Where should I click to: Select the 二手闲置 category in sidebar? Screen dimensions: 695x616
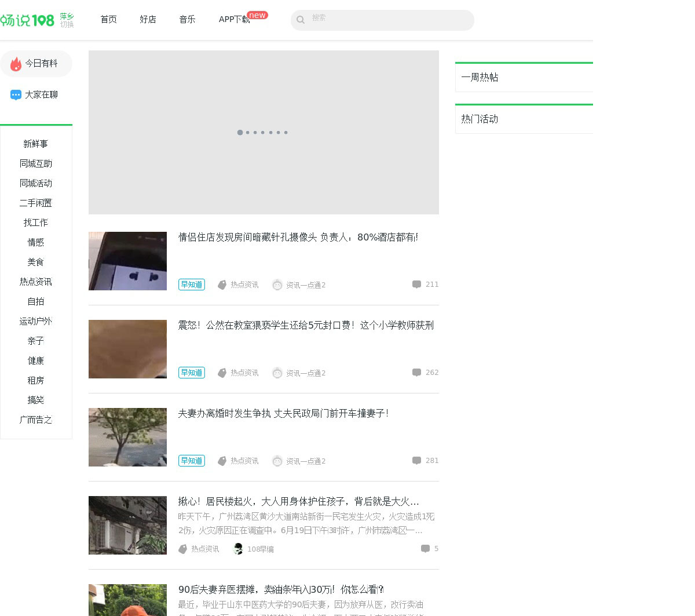point(36,203)
